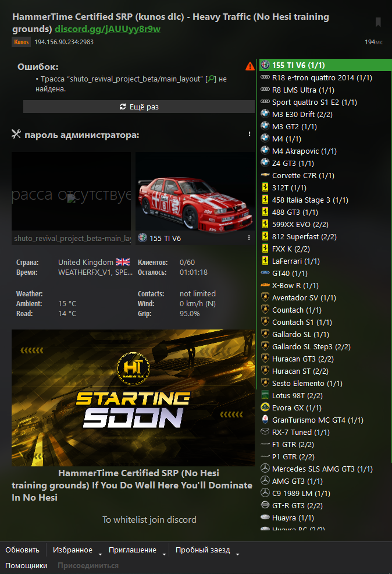The height and width of the screenshot is (574, 392).
Task: Click the 'Помощники' assists button
Action: point(26,566)
